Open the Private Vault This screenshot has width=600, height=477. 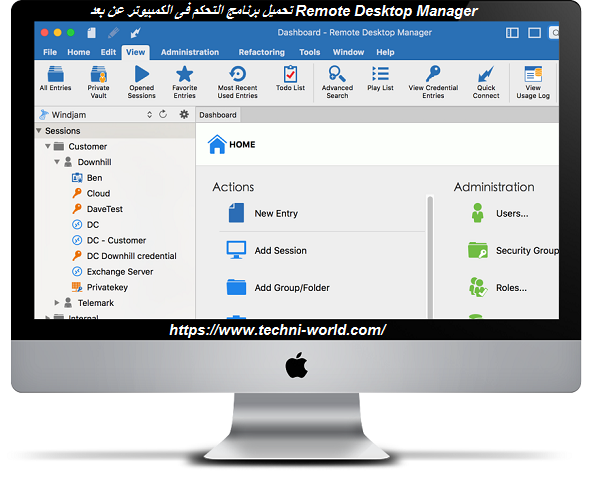[x=98, y=82]
